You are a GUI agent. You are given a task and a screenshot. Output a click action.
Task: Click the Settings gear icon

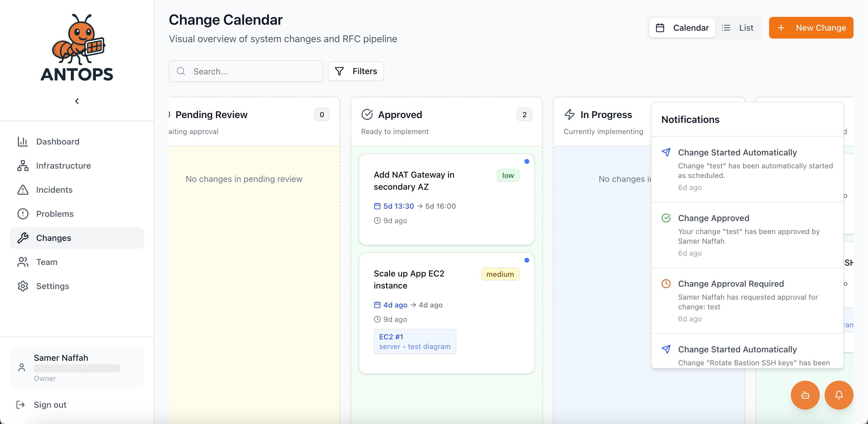23,286
